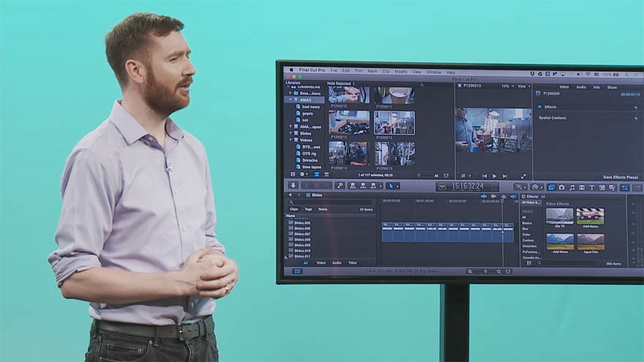Toggle audio skimming button
Screen dimensions: 644x362
[x=493, y=197]
